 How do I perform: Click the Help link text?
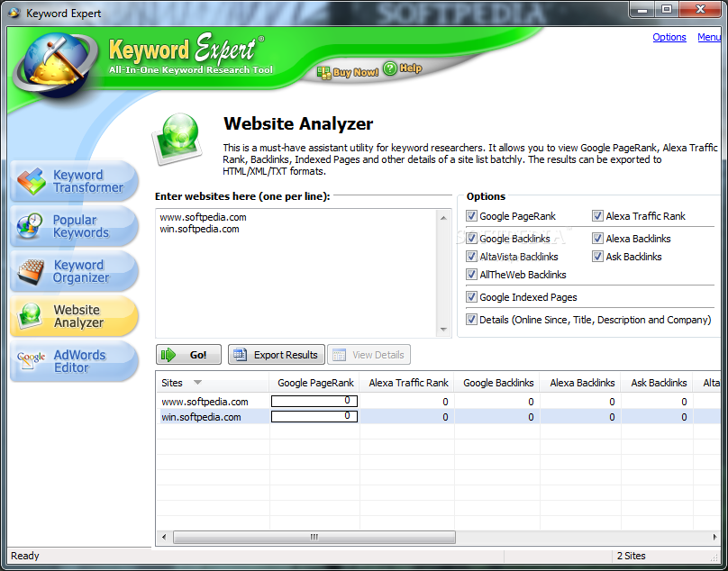pyautogui.click(x=411, y=68)
